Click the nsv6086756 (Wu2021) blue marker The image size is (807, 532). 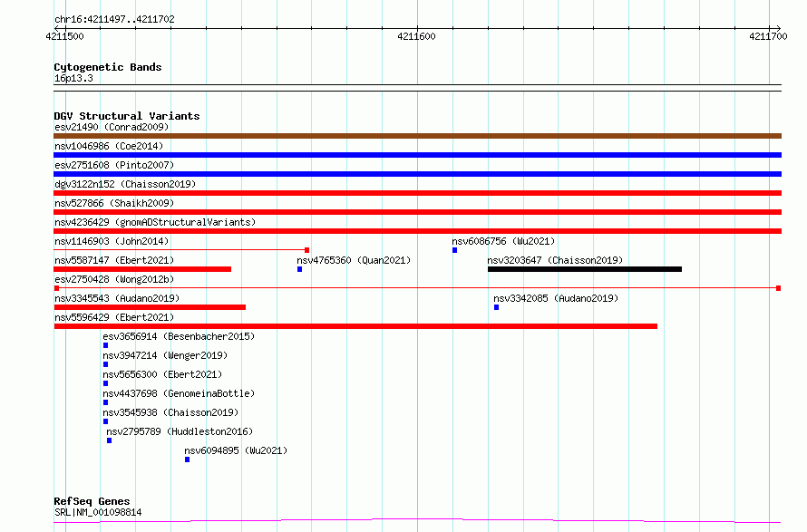(454, 250)
